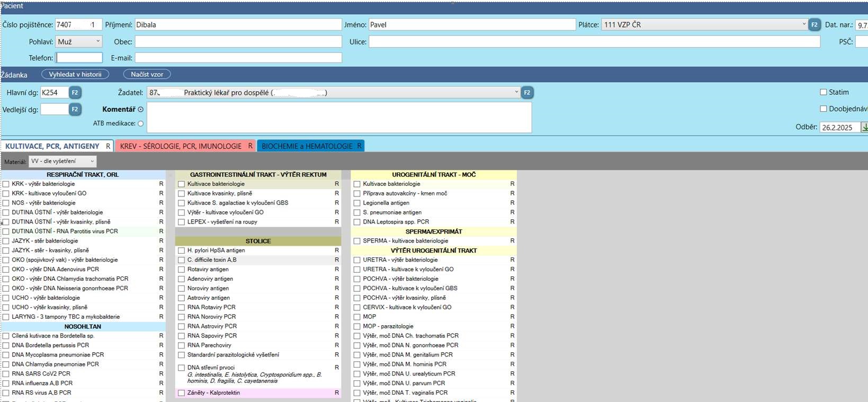Viewport: 868px width, 402px height.
Task: Expand the Materiál dropdown
Action: point(92,162)
